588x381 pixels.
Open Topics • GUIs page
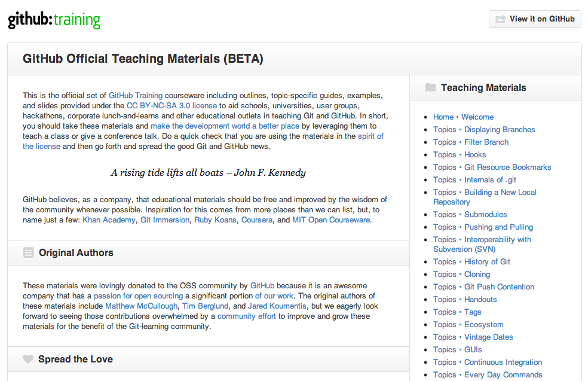coord(458,350)
